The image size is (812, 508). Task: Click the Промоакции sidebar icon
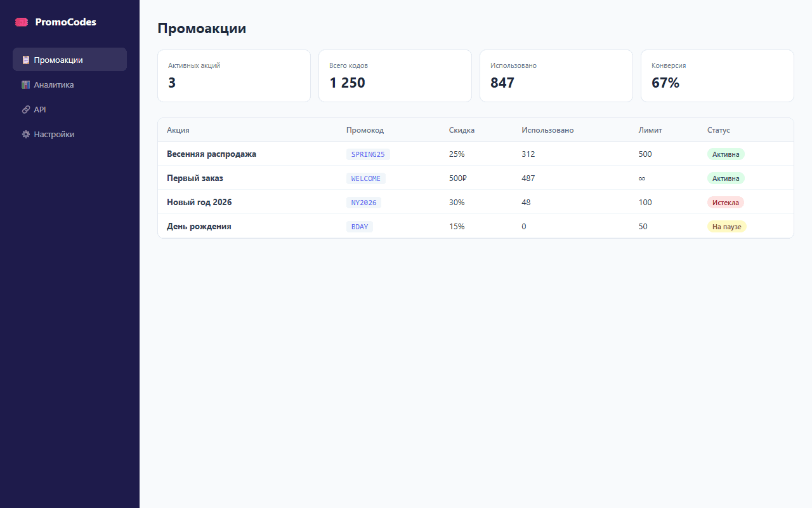click(26, 60)
